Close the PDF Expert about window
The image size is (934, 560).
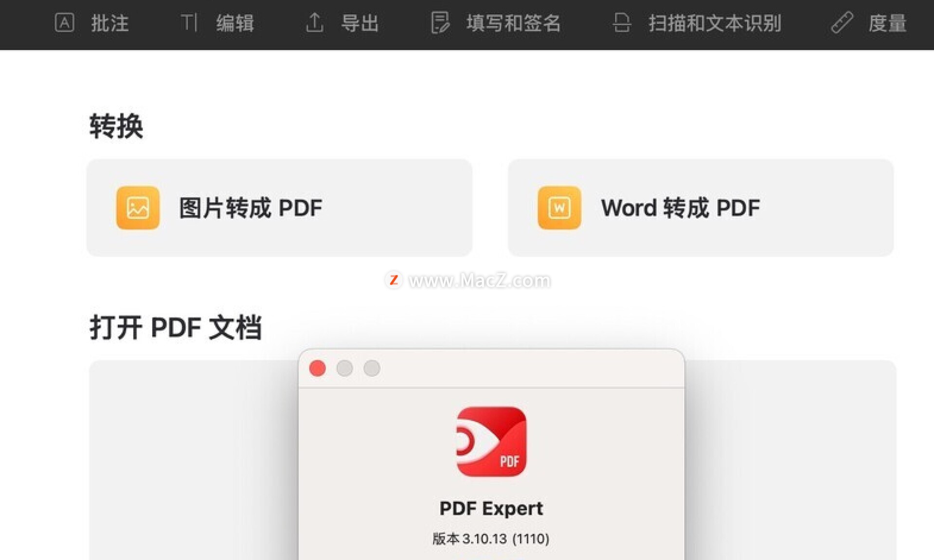point(318,368)
